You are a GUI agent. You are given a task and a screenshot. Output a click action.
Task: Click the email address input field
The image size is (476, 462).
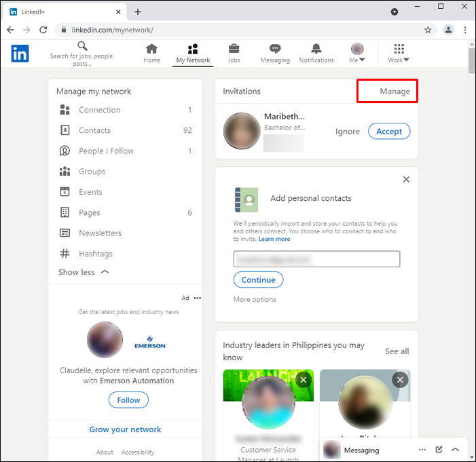pos(316,259)
